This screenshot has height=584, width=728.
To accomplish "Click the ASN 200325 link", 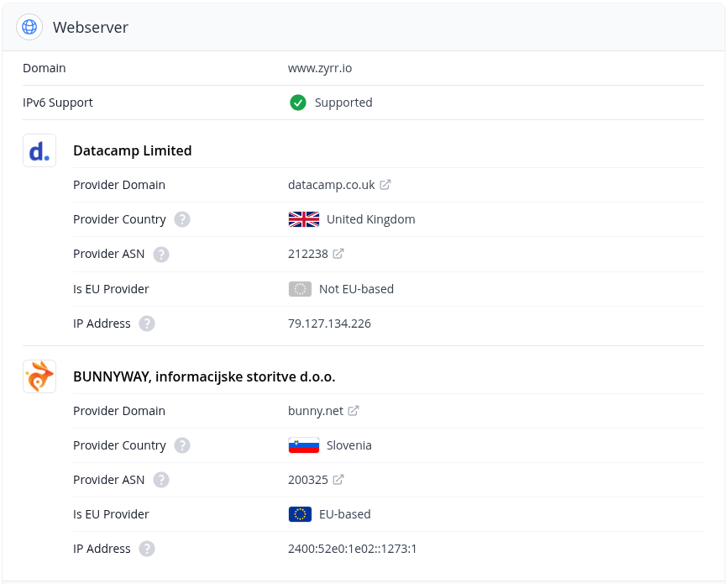I will [306, 479].
